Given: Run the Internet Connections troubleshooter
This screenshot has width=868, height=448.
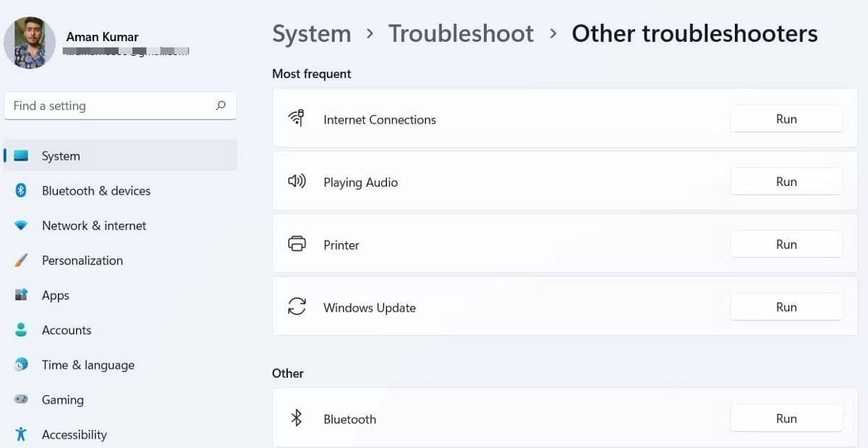Looking at the screenshot, I should (x=786, y=119).
